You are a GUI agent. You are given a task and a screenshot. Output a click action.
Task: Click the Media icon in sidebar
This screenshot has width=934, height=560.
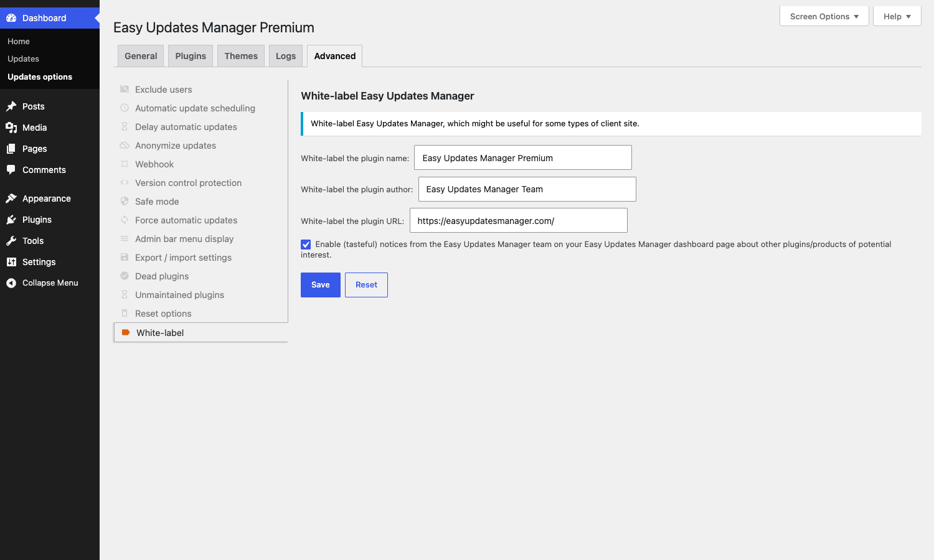11,128
